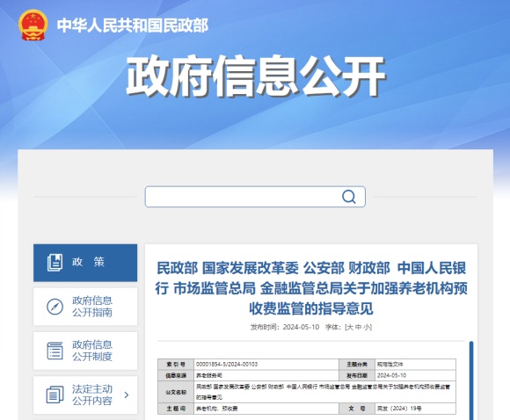
Task: Set font size to 中
Action: pos(358,327)
